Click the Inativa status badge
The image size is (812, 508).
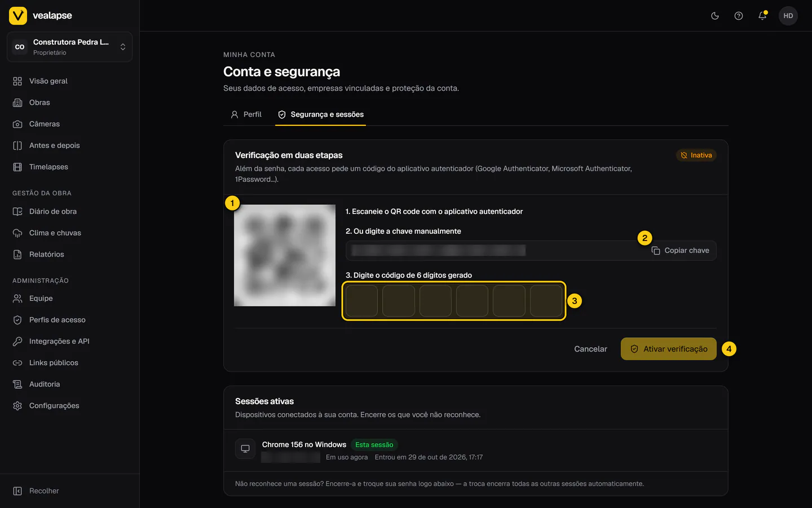(x=696, y=155)
